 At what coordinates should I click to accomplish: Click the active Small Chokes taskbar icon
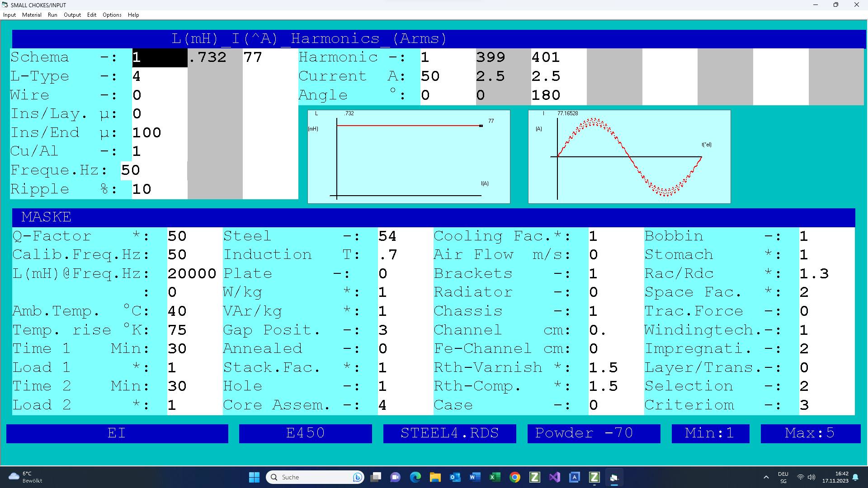[614, 477]
